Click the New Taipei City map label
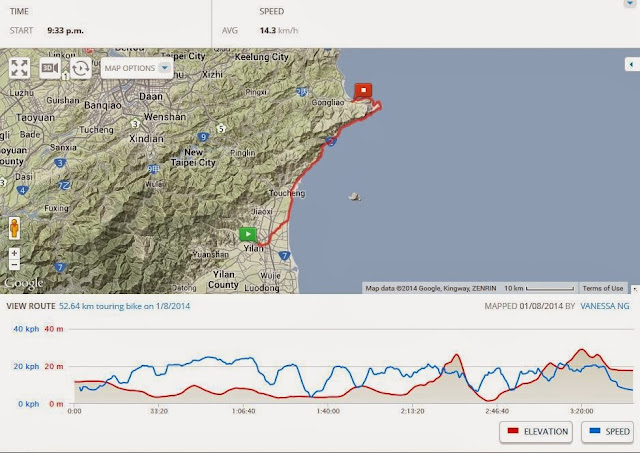The width and height of the screenshot is (640, 453). click(x=193, y=158)
